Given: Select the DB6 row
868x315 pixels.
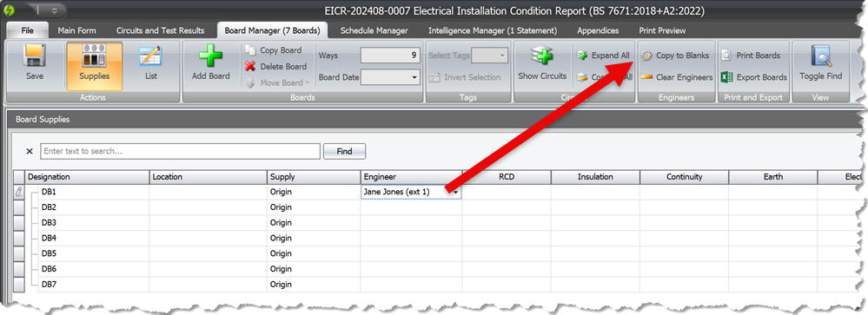Looking at the screenshot, I should (x=50, y=269).
